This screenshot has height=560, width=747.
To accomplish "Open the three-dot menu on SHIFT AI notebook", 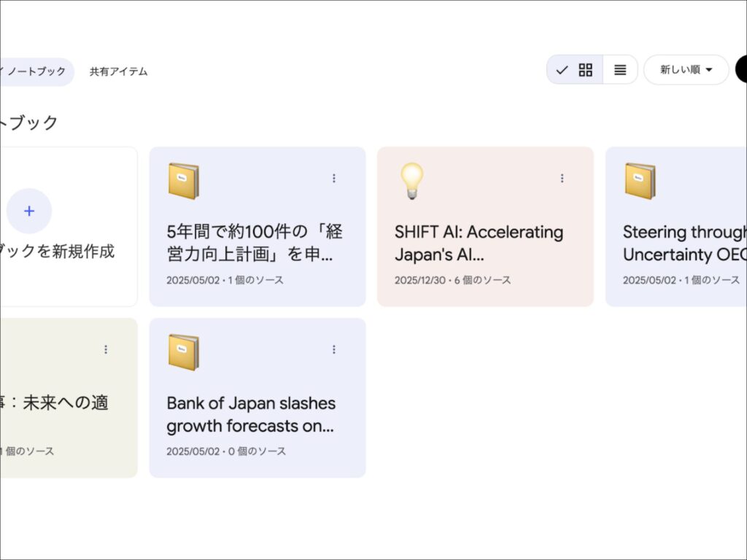I will pyautogui.click(x=562, y=177).
